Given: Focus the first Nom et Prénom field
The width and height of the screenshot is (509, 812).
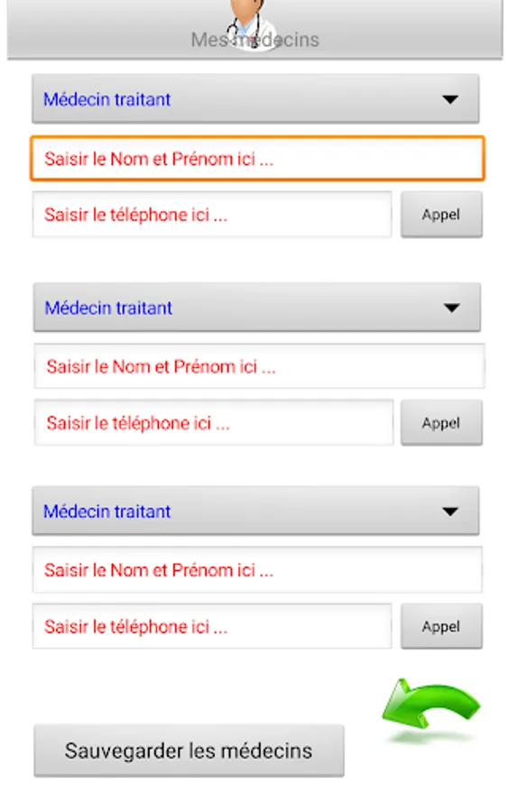Looking at the screenshot, I should 257,159.
